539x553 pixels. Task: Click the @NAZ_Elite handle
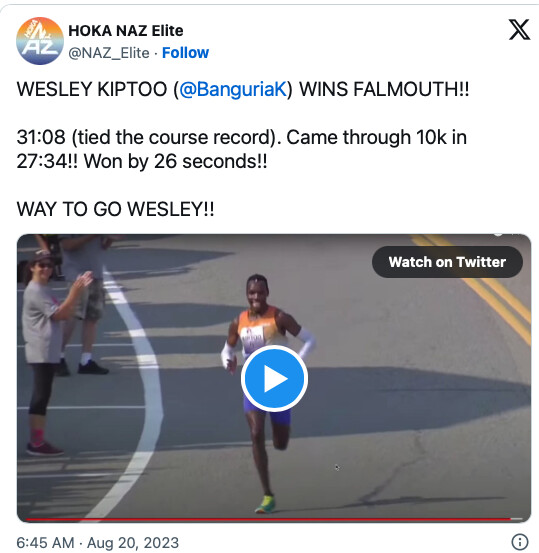[x=109, y=53]
